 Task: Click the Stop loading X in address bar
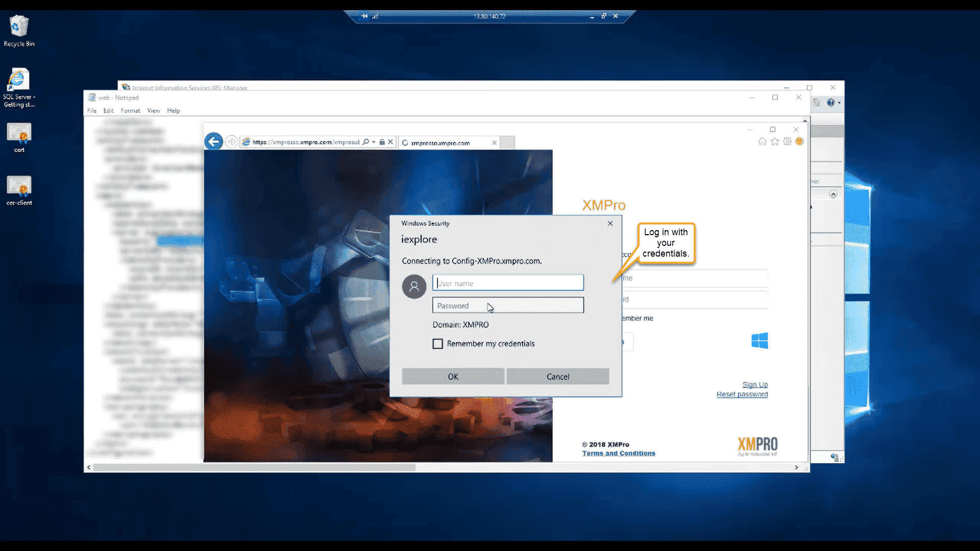tap(390, 142)
